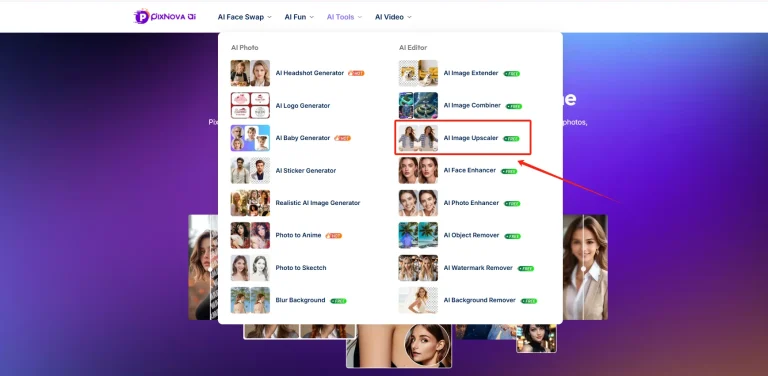Viewport: 768px width, 376px height.
Task: Choose AI Face Enhancer tool
Action: [470, 170]
